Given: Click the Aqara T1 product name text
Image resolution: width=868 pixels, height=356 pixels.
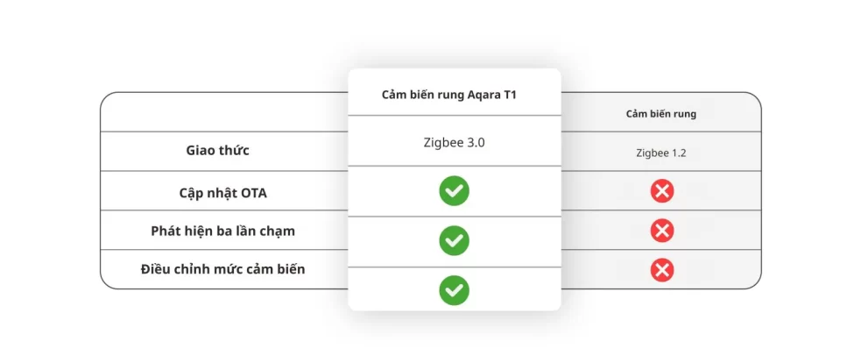Looking at the screenshot, I should (x=493, y=95).
